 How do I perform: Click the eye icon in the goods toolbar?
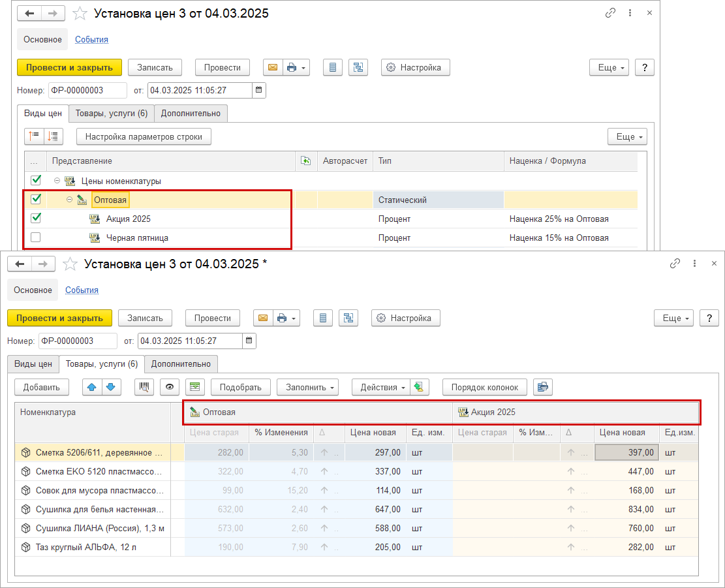click(170, 387)
